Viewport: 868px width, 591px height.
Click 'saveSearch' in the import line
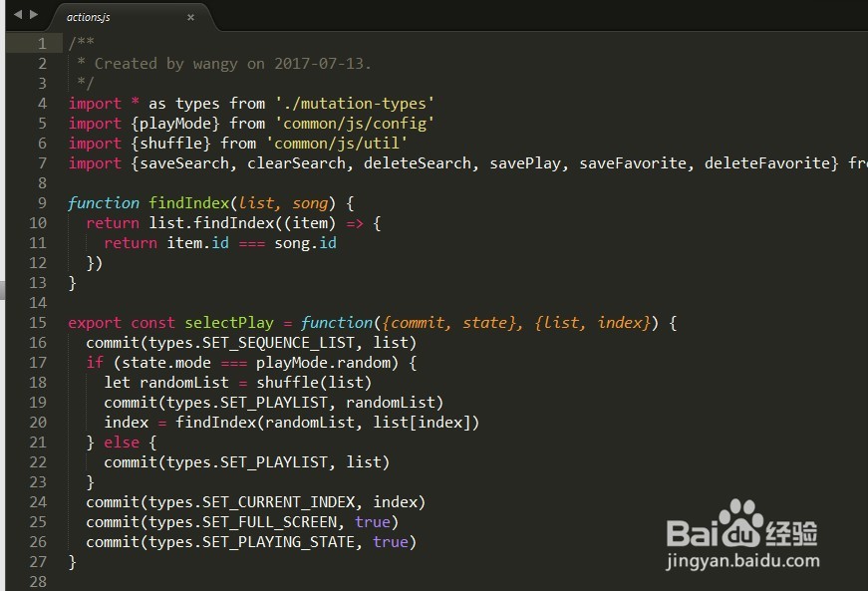(184, 163)
